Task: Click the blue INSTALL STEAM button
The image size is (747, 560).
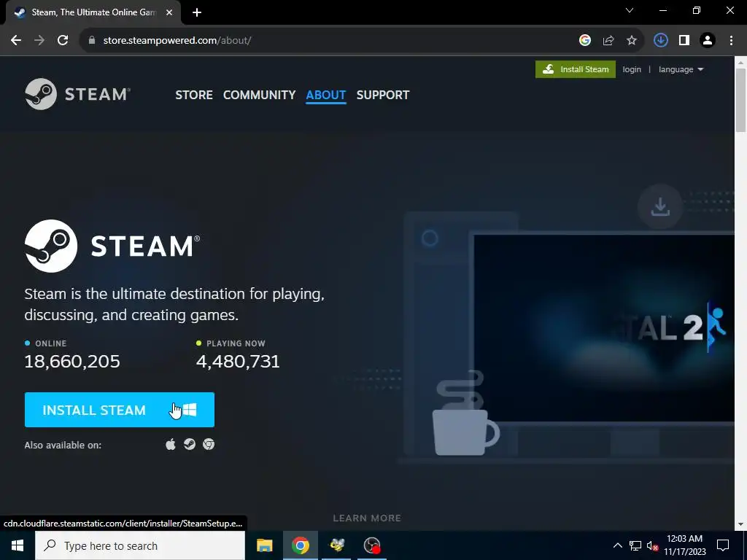Action: tap(120, 410)
